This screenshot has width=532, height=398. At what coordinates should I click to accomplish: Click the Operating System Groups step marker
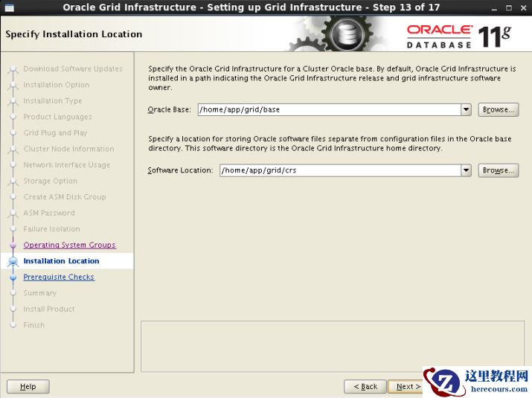click(13, 245)
